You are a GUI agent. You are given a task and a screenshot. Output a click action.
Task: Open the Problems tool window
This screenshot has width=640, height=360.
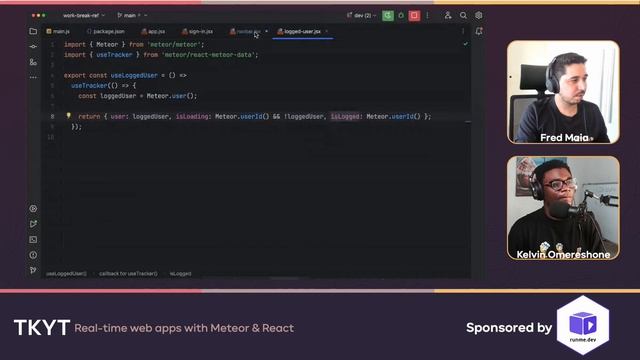coord(33,255)
